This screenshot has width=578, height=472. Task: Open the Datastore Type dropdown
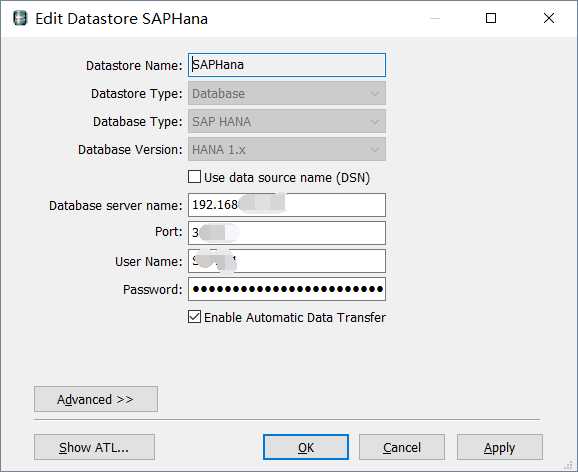point(287,93)
